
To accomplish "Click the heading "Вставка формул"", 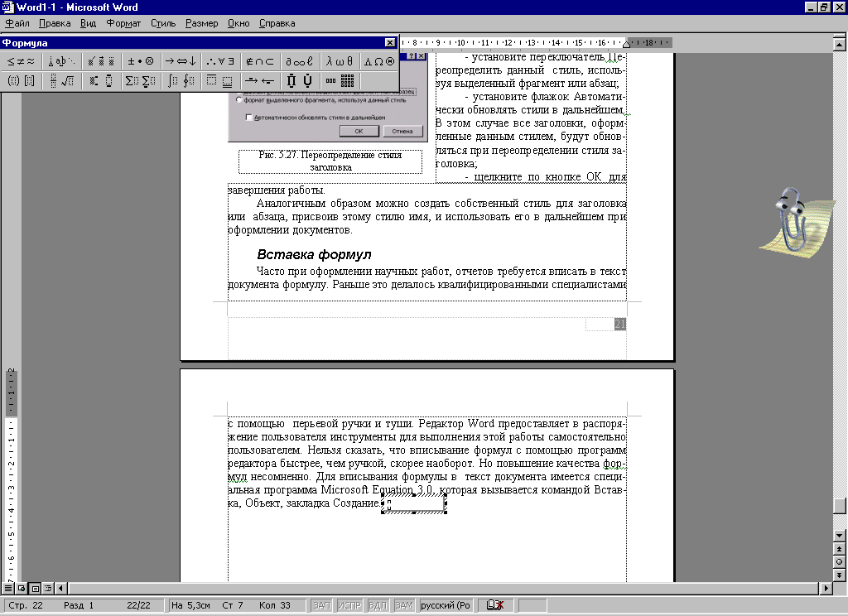I will 314,254.
